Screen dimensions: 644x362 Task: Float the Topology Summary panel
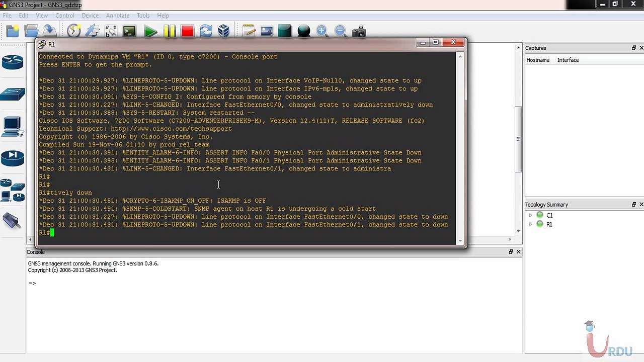pyautogui.click(x=634, y=205)
